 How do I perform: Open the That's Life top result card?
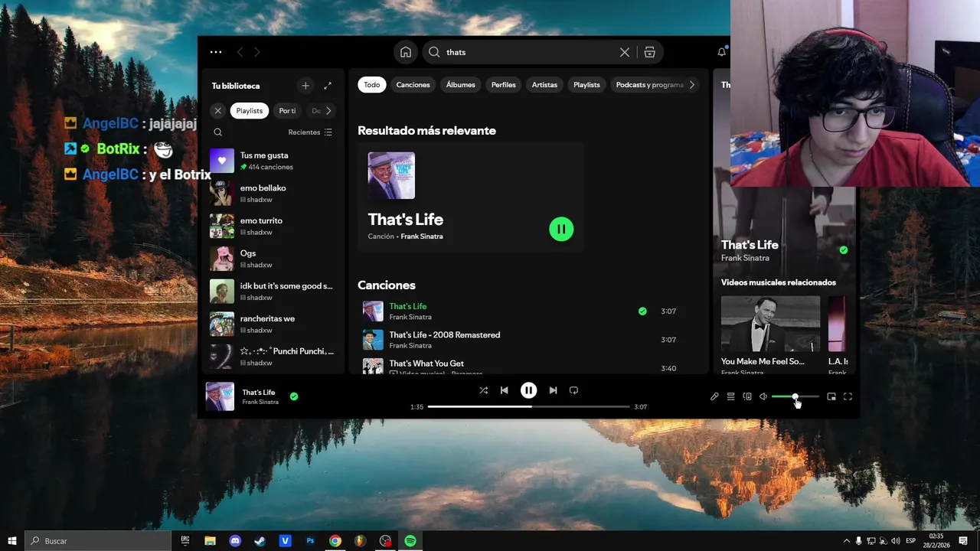(471, 197)
